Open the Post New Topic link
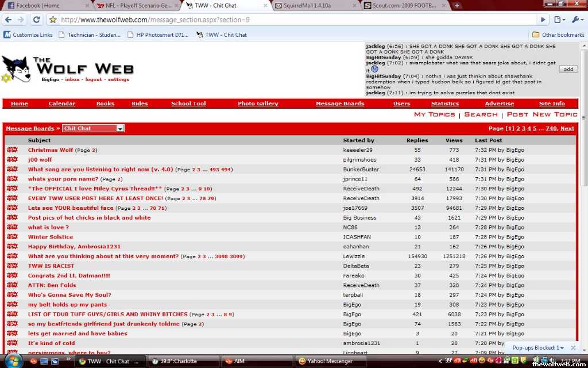Viewport: 588px width, 368px height. (x=542, y=114)
